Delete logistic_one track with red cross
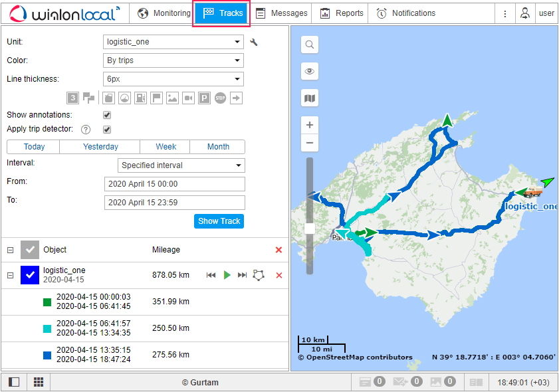559x392 pixels. [x=279, y=275]
